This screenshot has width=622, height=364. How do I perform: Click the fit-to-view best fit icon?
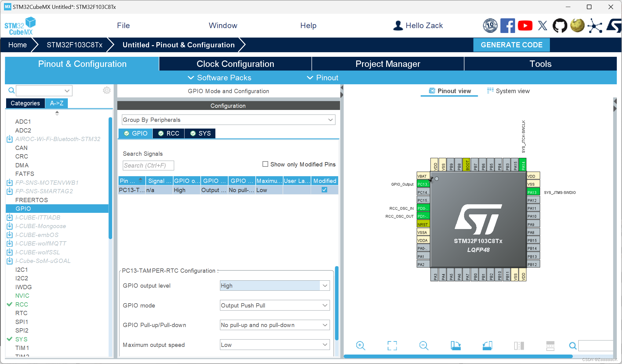coord(392,345)
